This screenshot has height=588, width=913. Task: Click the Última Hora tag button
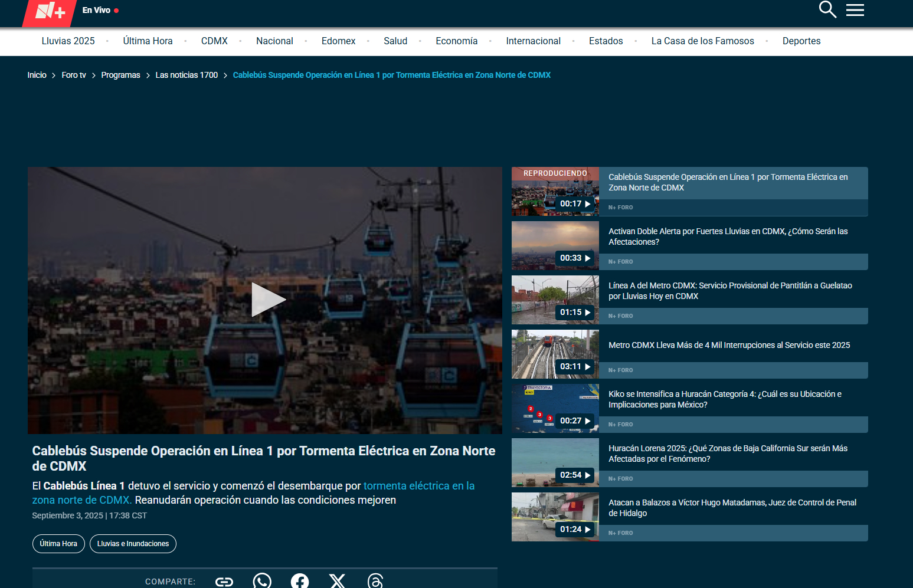tap(58, 544)
